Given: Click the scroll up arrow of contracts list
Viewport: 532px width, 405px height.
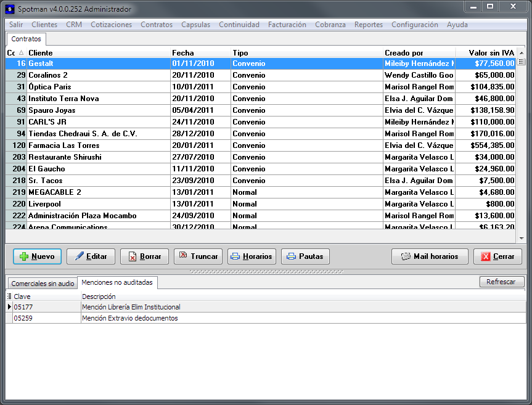Looking at the screenshot, I should pos(522,53).
